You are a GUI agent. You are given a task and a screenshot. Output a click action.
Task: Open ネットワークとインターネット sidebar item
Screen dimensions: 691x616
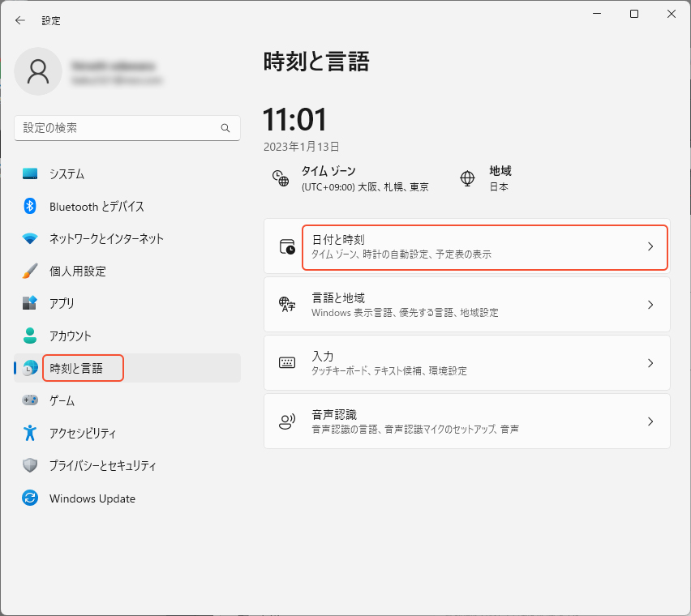106,238
